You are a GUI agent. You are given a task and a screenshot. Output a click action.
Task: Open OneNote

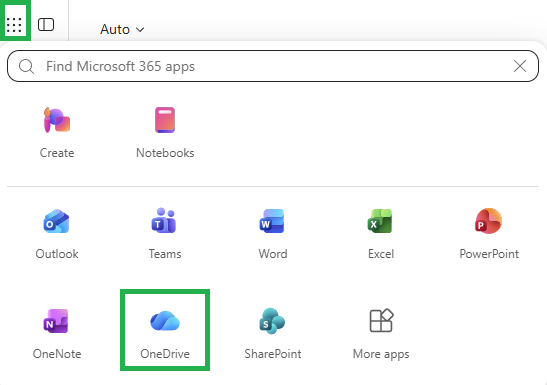(57, 334)
